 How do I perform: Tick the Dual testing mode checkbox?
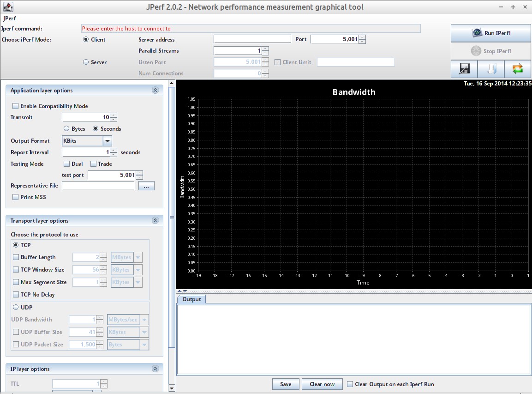pyautogui.click(x=67, y=164)
